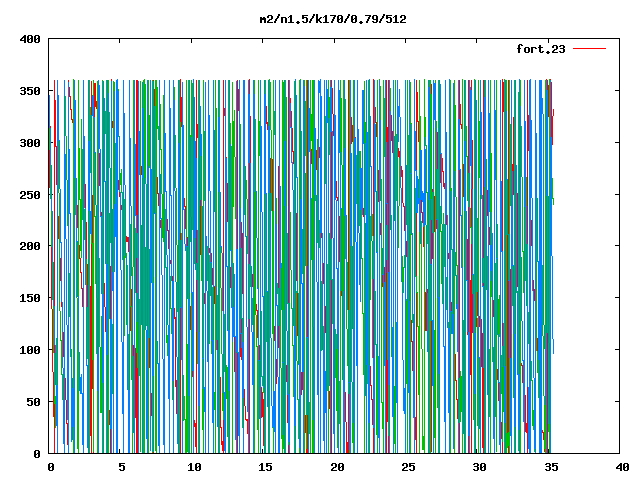Click the y-axis label 50
The height and width of the screenshot is (480, 640).
(33, 402)
